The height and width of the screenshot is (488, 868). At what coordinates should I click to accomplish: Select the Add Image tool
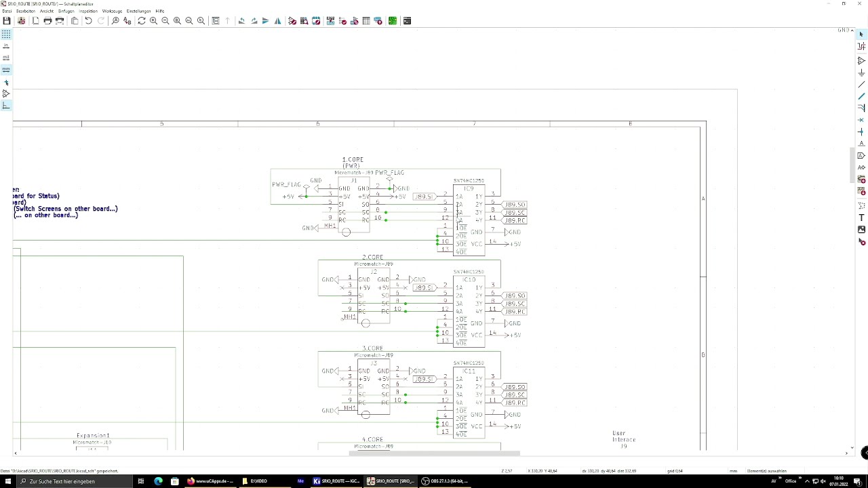click(x=861, y=230)
